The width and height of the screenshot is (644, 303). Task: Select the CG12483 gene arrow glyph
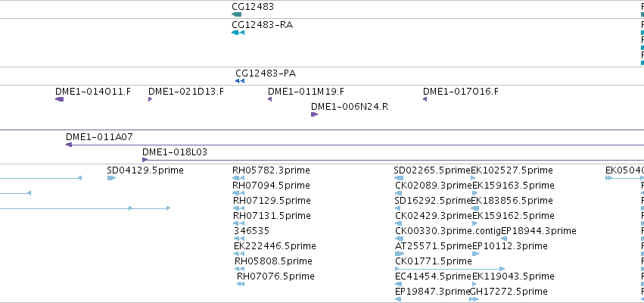coord(237,14)
